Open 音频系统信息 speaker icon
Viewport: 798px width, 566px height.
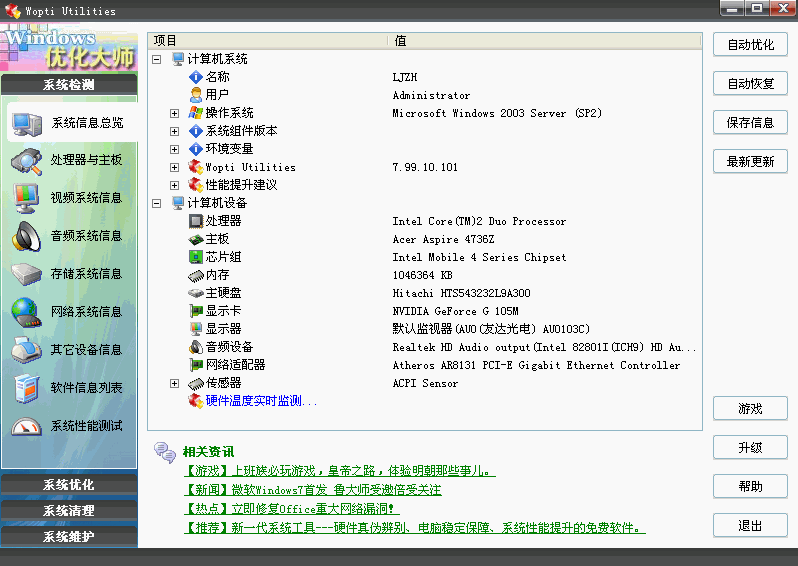(x=26, y=236)
